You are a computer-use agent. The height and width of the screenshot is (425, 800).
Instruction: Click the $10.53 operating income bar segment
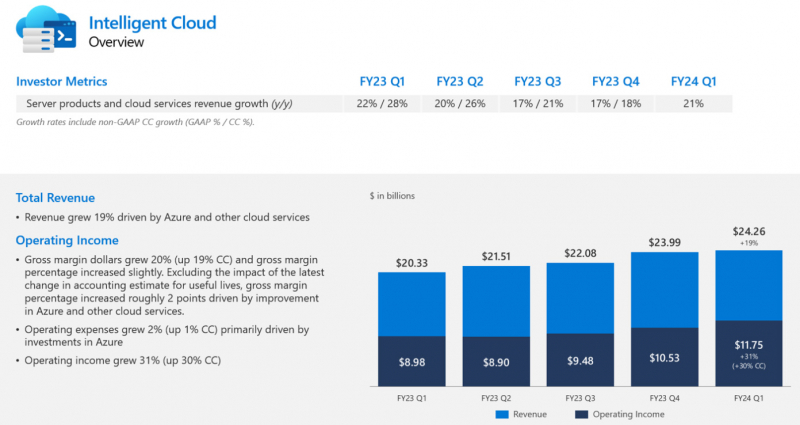click(x=664, y=358)
